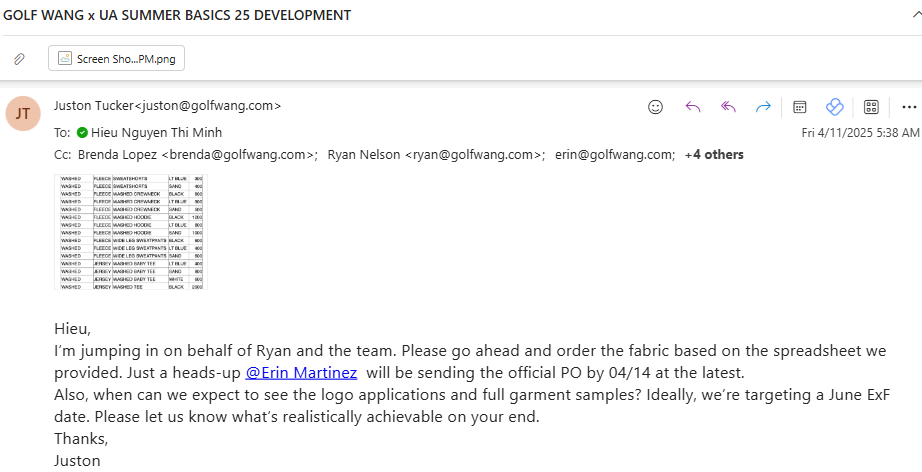Expand the +4 others recipients
This screenshot has height=472, width=922.
pos(714,155)
